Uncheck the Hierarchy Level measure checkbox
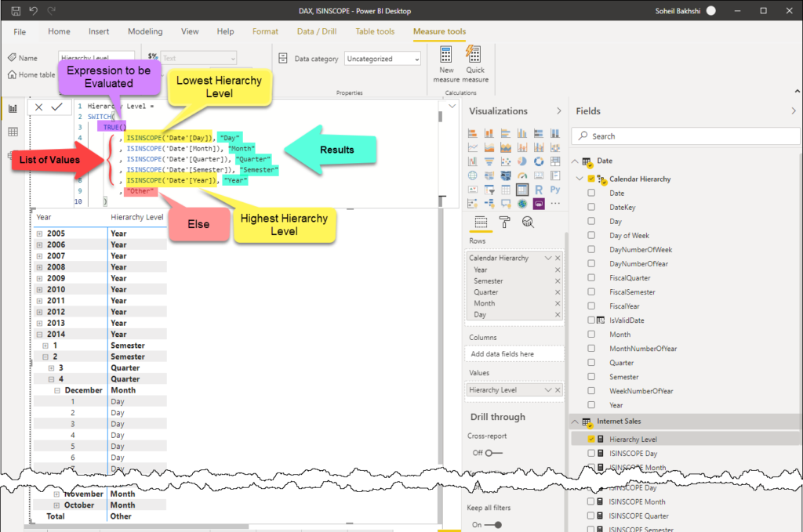803x532 pixels. pyautogui.click(x=591, y=439)
